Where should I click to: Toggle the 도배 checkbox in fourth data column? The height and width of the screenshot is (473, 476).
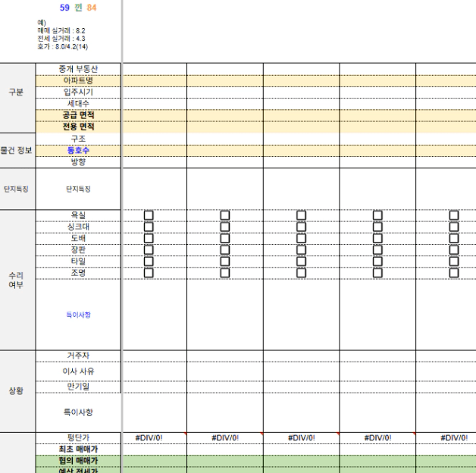coord(377,238)
